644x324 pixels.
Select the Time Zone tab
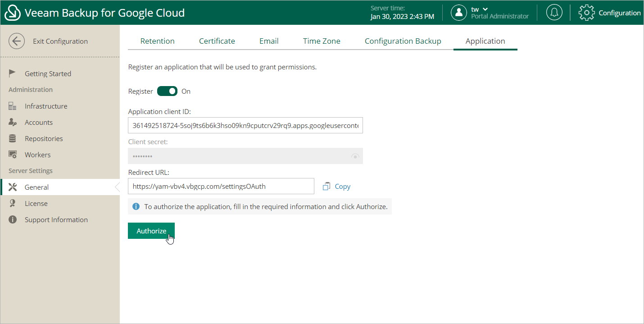coord(322,41)
